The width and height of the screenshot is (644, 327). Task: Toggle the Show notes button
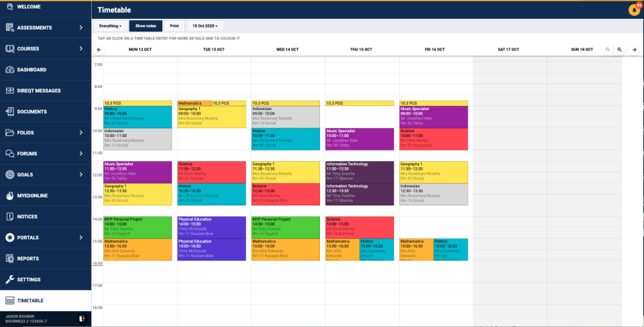coord(146,26)
